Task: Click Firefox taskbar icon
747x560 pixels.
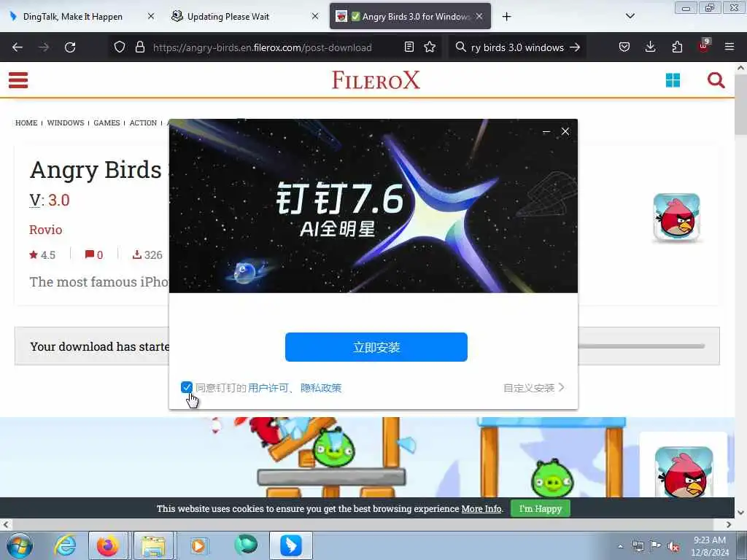Action: coord(108,545)
